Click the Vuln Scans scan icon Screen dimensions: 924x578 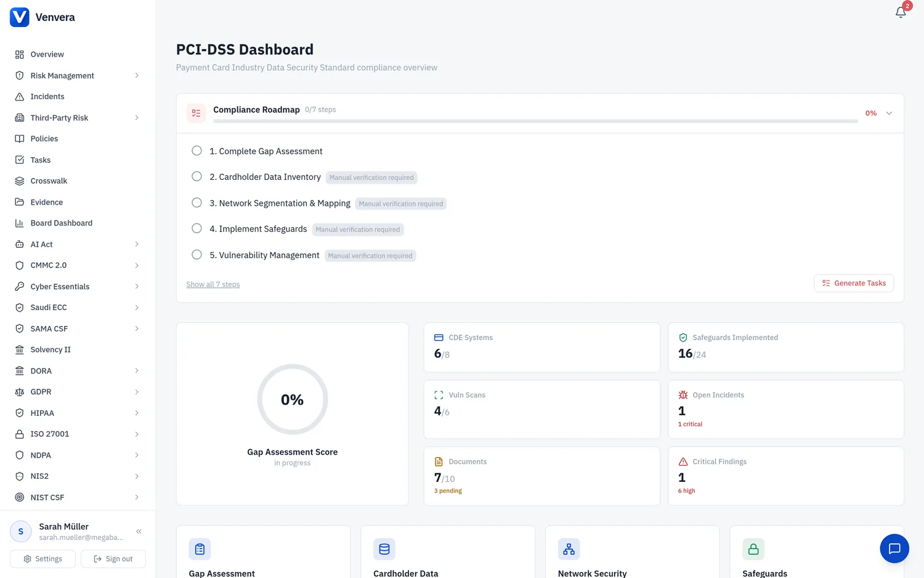click(439, 395)
